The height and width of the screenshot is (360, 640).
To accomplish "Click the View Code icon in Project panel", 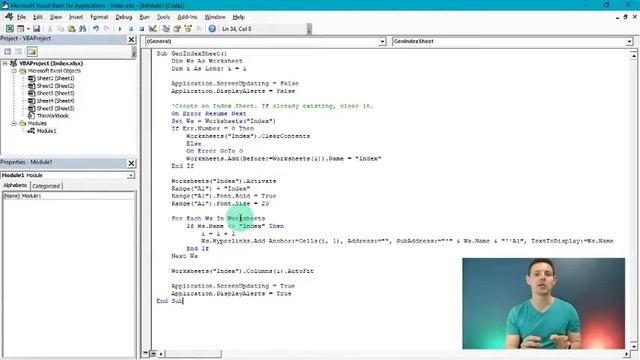I will coord(8,51).
